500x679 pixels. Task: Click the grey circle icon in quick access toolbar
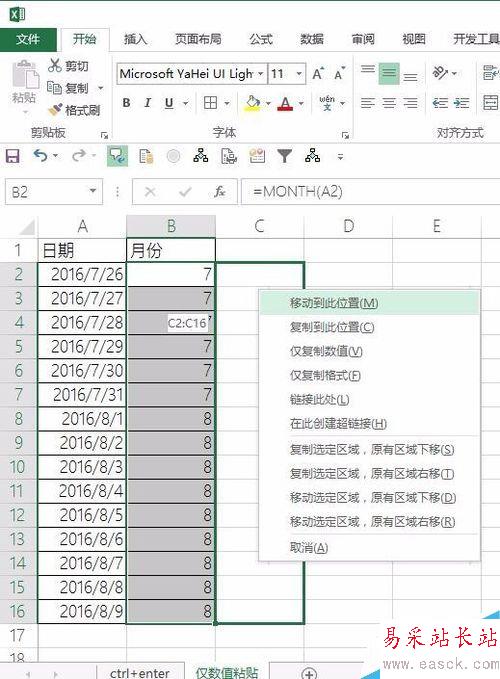173,156
